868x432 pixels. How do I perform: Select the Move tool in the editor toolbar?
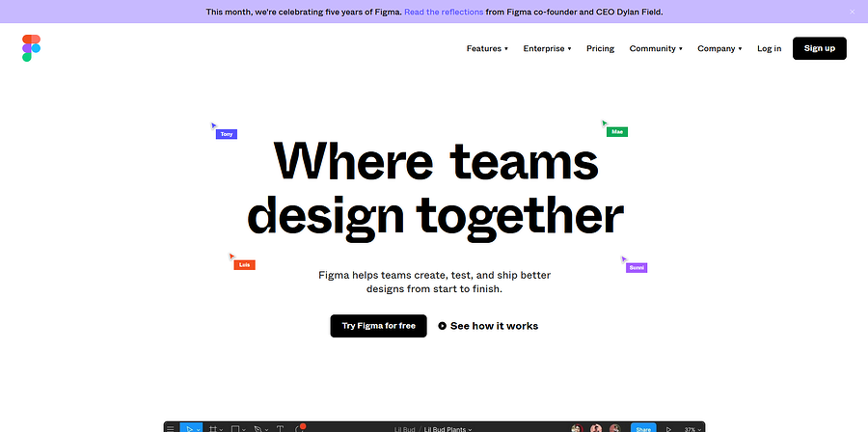pyautogui.click(x=191, y=427)
